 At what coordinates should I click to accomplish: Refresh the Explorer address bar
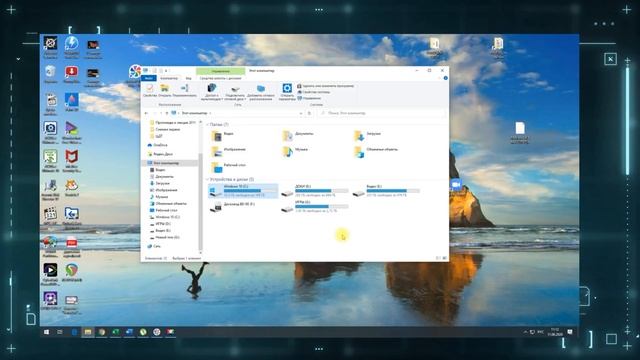[309, 113]
